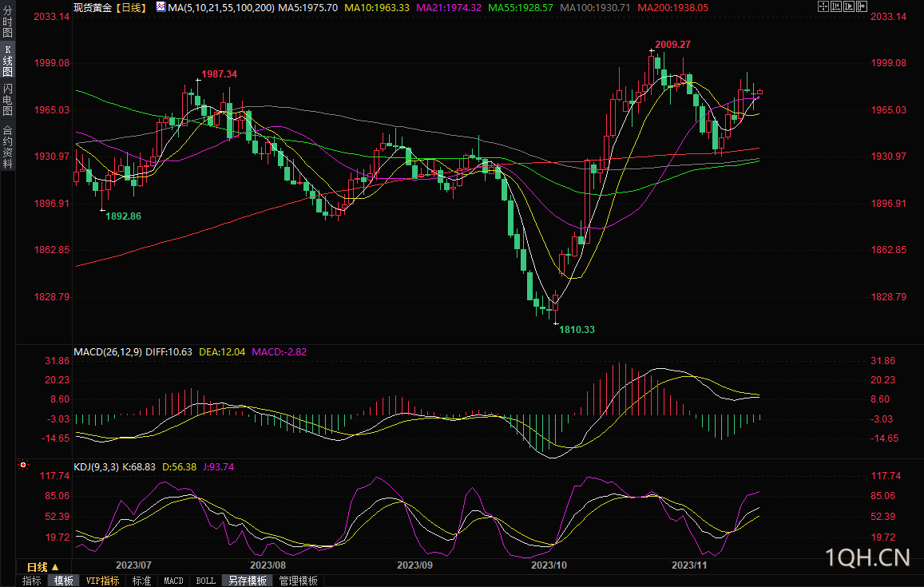Screen dimensions: 924x587
Task: Click the VIP指标 tab
Action: coord(103,581)
